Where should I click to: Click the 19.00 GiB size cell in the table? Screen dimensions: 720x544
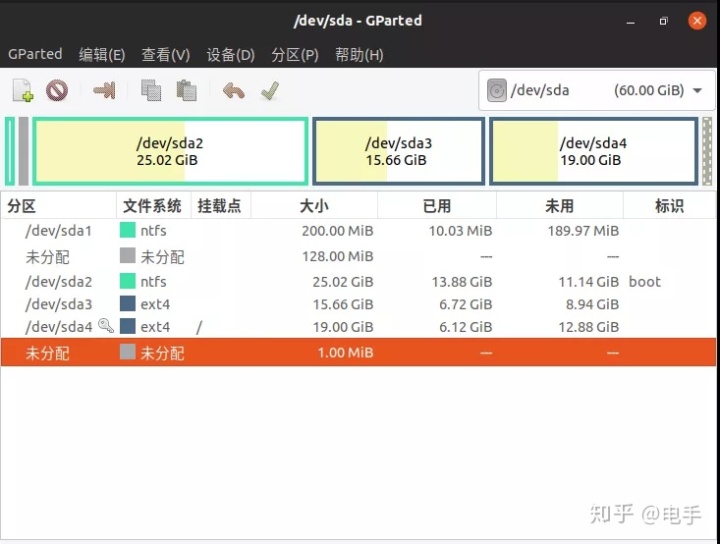(343, 327)
